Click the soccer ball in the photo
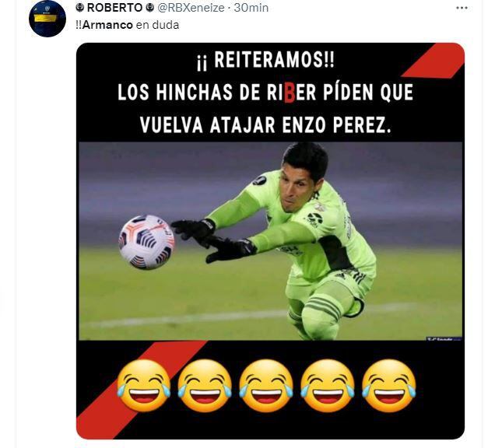Image resolution: width=495 pixels, height=448 pixels. pyautogui.click(x=146, y=242)
